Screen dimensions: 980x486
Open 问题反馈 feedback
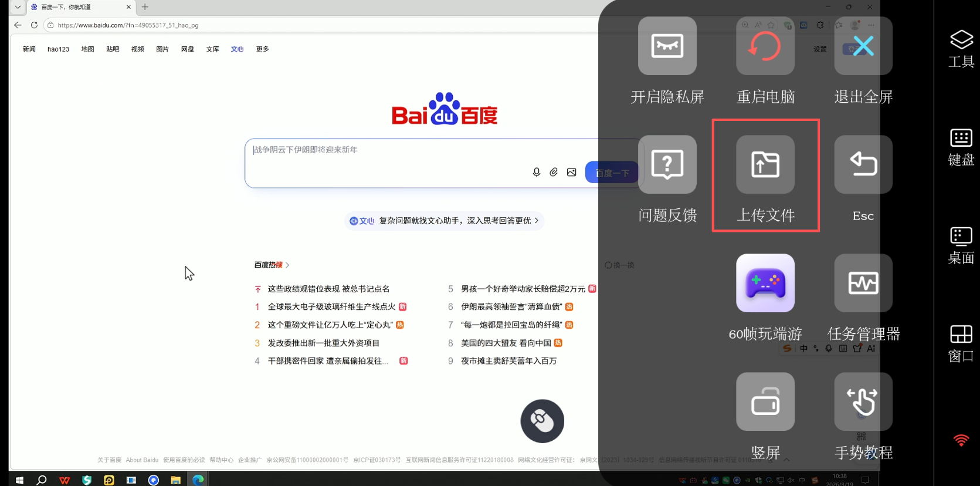pos(667,164)
